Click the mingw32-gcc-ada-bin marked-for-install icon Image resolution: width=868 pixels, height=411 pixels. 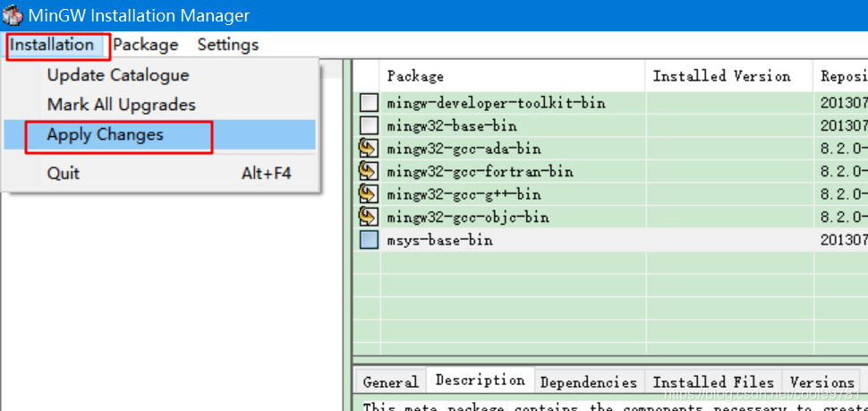(x=369, y=149)
